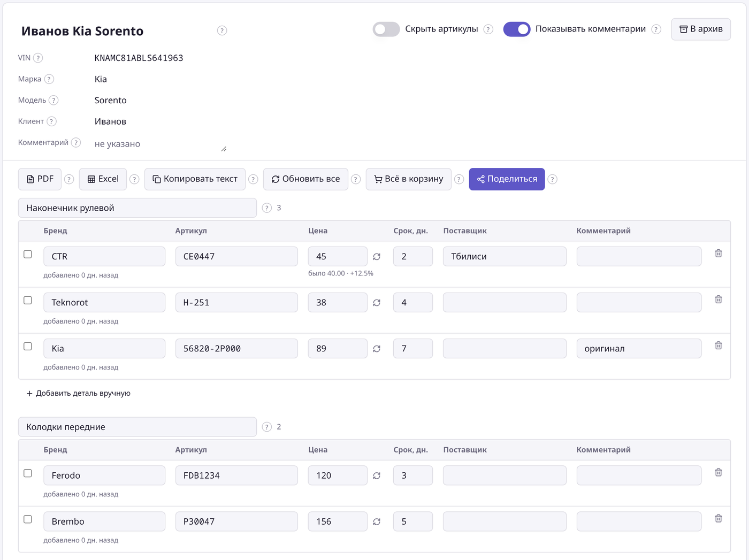Tick the checkbox for CTR row
Image resolution: width=749 pixels, height=560 pixels.
click(28, 254)
